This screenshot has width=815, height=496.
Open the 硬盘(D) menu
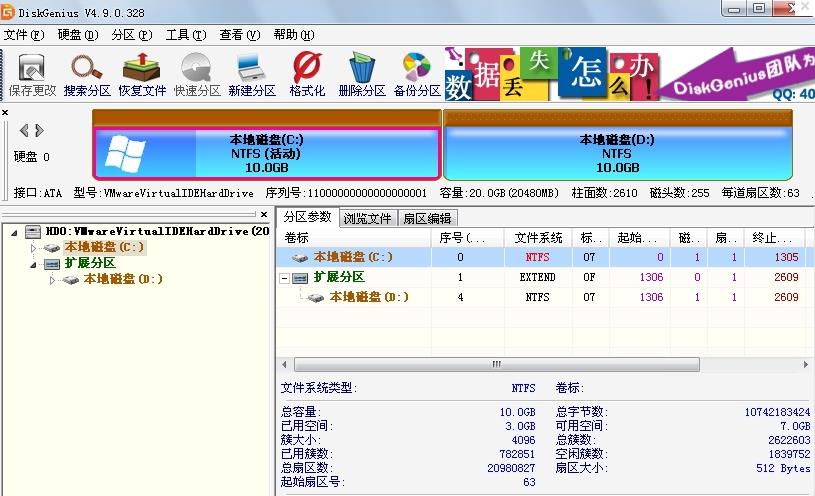pos(78,35)
